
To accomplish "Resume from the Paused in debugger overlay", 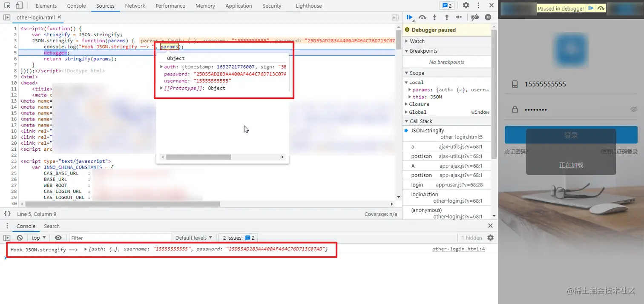I will coord(591,8).
